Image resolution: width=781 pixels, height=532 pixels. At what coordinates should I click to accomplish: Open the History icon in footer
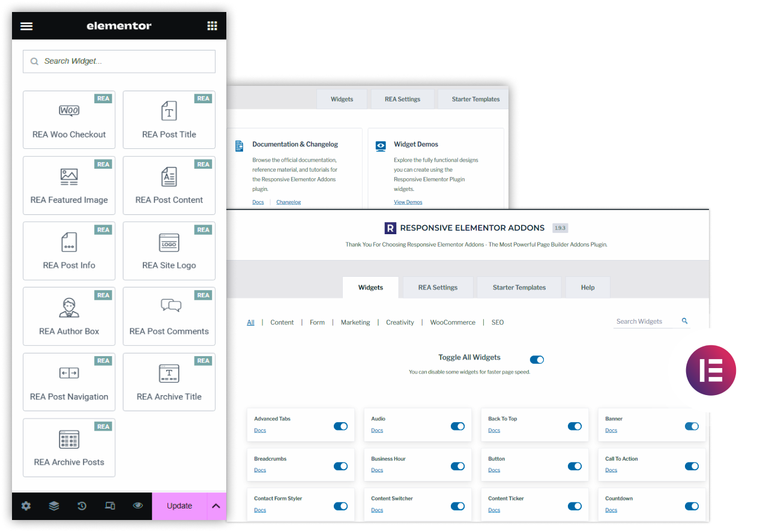pos(82,506)
